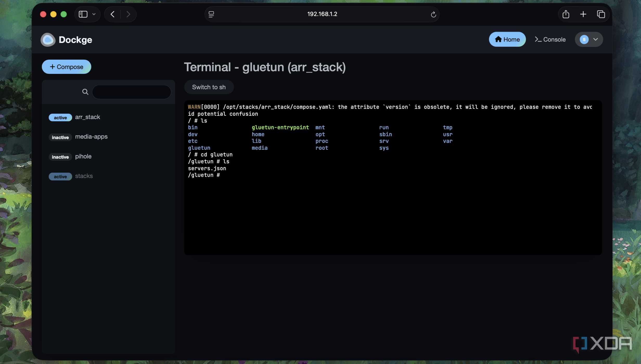Click the media directory in terminal listing
The height and width of the screenshot is (364, 641).
point(260,148)
